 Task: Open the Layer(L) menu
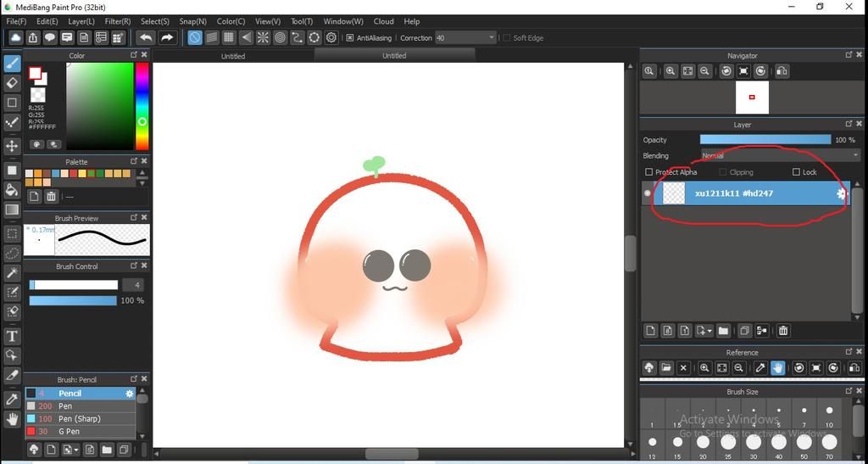(81, 21)
